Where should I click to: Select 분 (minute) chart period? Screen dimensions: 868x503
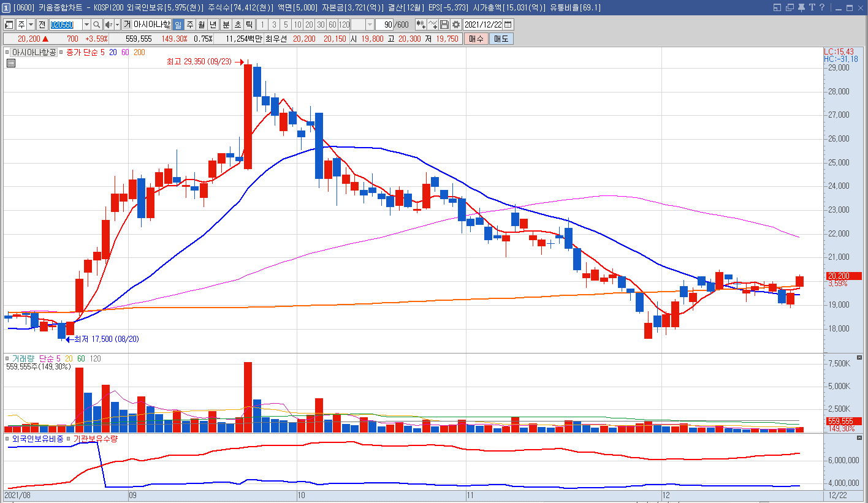click(x=226, y=25)
